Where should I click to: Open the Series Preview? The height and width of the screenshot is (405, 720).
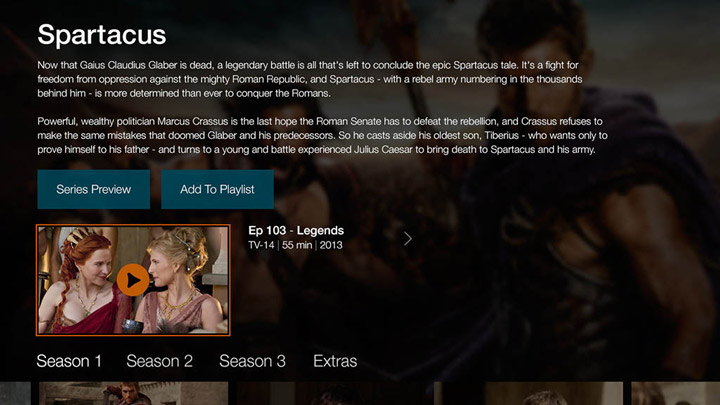tap(94, 189)
